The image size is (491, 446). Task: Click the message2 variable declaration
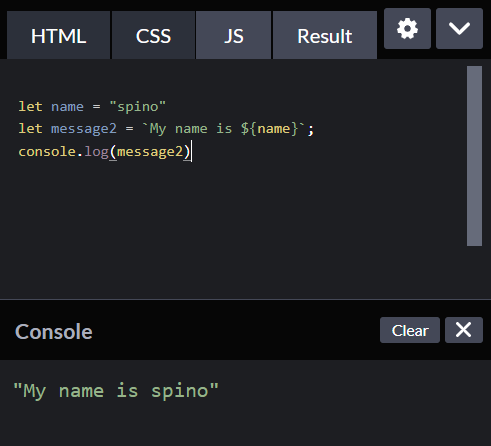coord(84,129)
